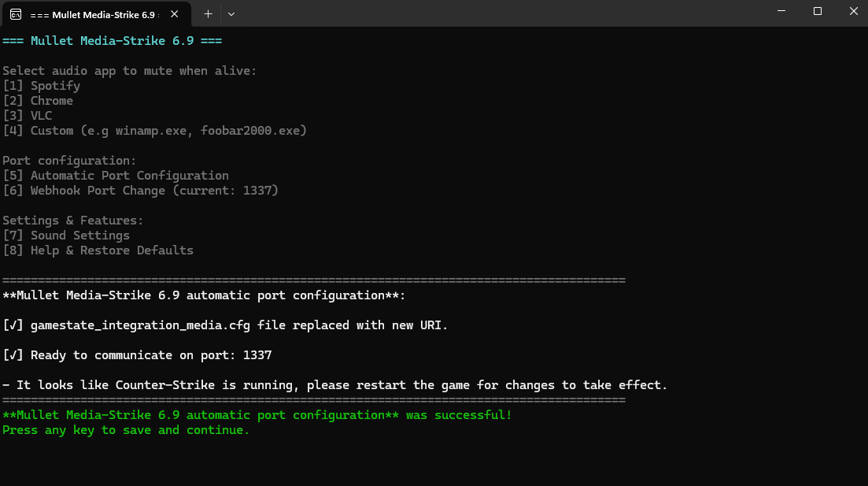Click the '[4] Custom' option line

tap(154, 131)
